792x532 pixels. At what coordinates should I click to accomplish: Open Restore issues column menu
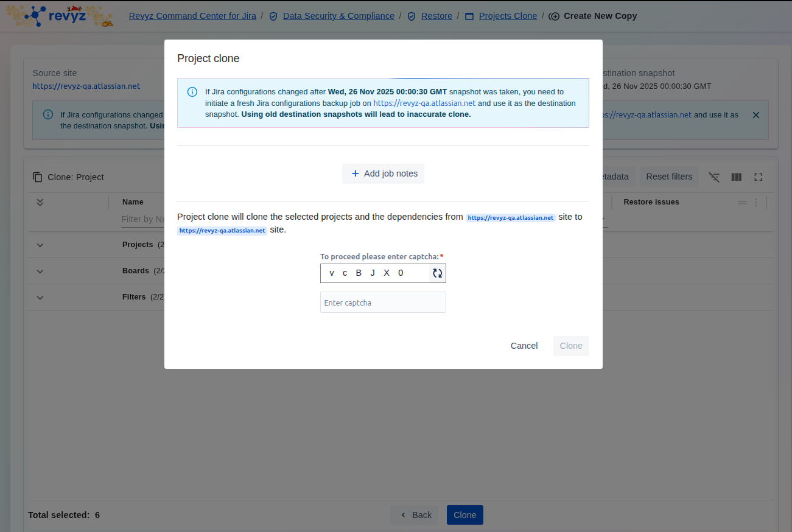coord(755,203)
